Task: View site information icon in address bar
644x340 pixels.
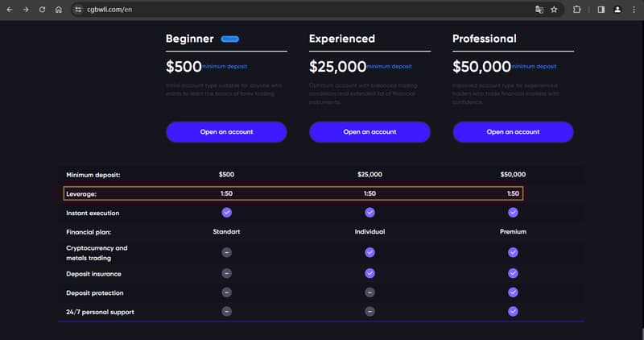Action: (x=78, y=10)
